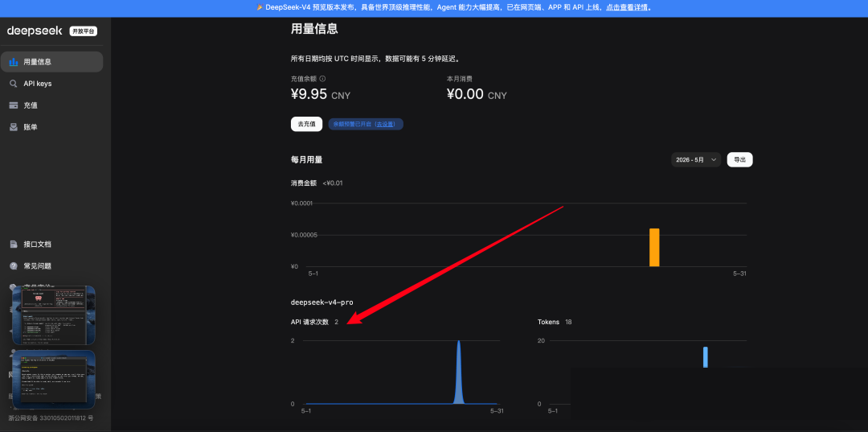
Task: Open the upper floating screenshot thumbnail
Action: pos(54,315)
